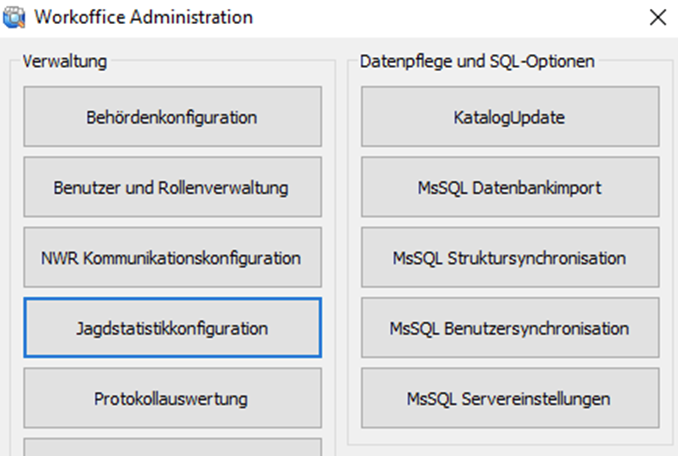Viewport: 678px width, 456px height.
Task: Click the Verwaltung group label
Action: [64, 62]
